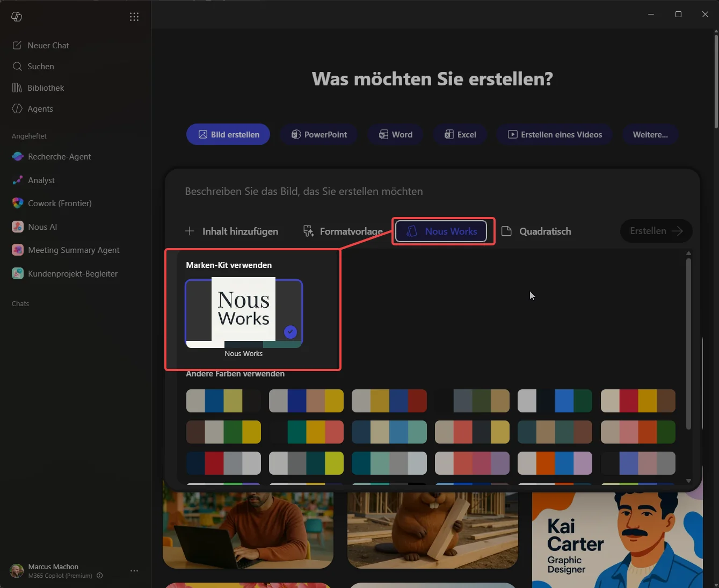Open the Formatvorlage style picker

[x=343, y=231]
